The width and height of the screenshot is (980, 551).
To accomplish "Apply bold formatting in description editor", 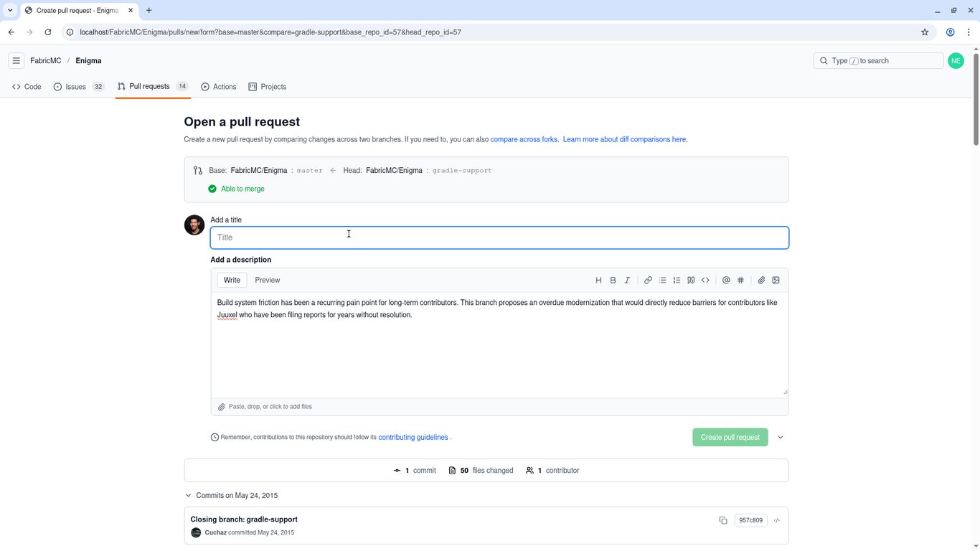I will click(613, 280).
